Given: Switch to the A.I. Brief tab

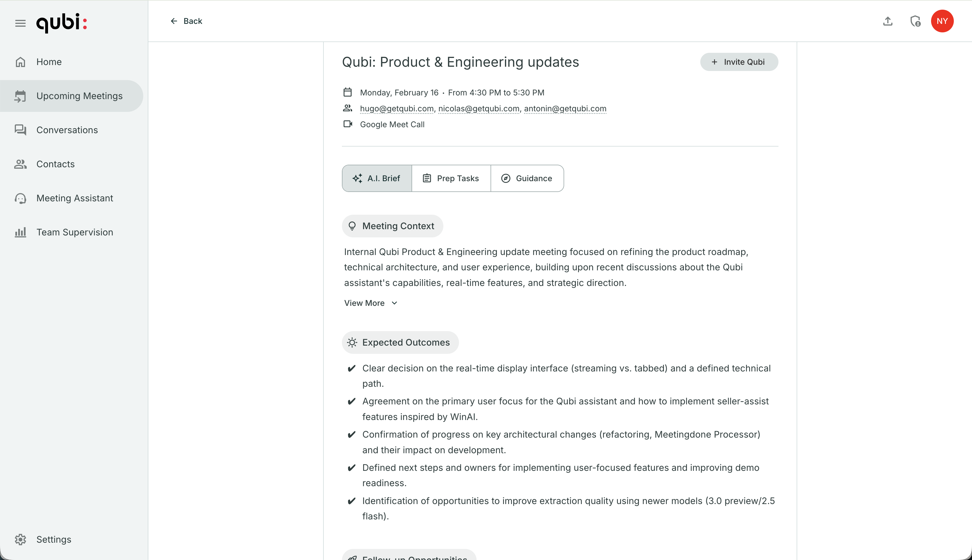Looking at the screenshot, I should tap(377, 178).
